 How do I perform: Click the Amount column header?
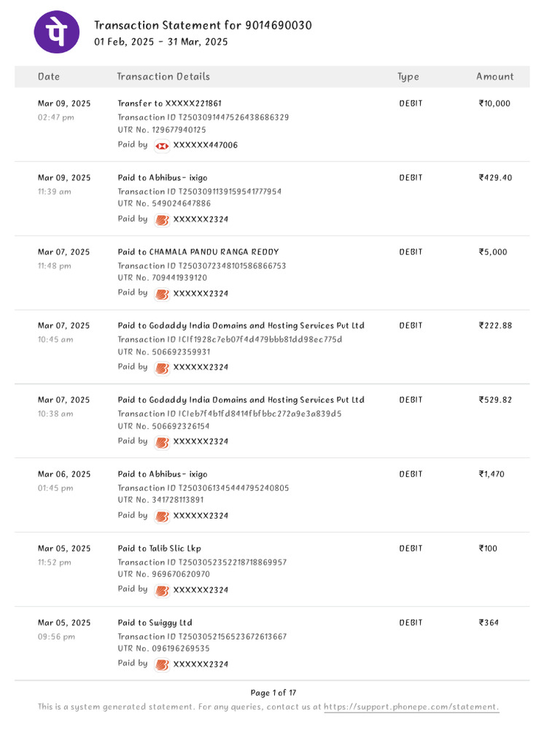click(495, 77)
